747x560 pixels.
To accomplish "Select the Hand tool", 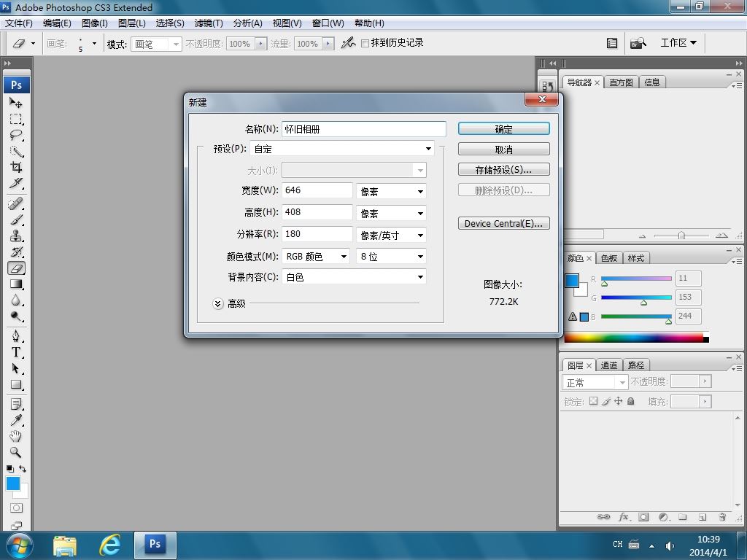I will point(15,436).
